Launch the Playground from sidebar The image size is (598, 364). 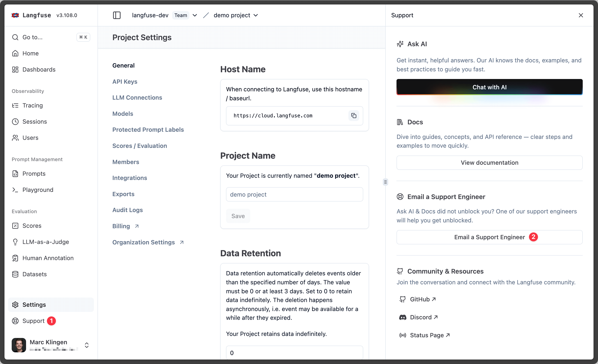[x=38, y=190]
